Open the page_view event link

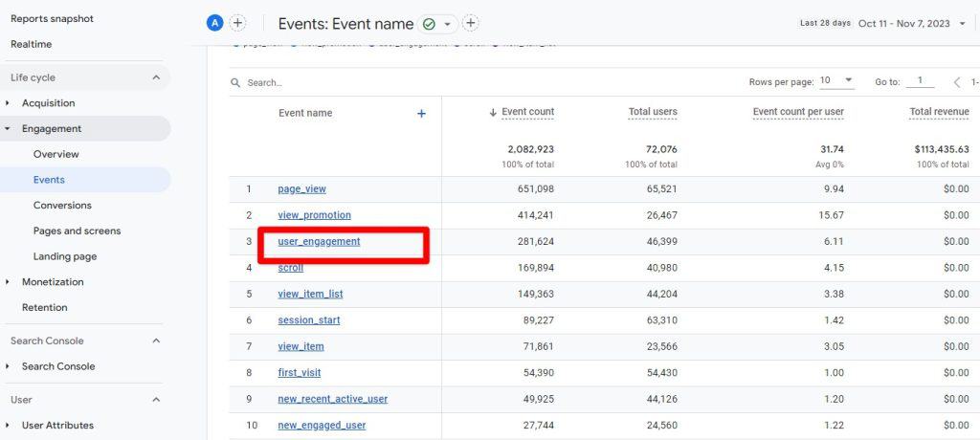click(x=301, y=188)
